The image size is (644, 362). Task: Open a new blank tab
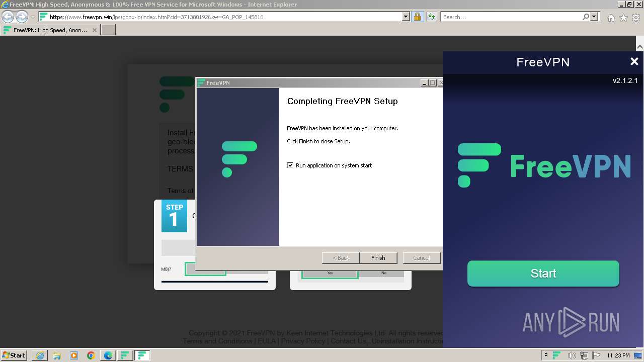pyautogui.click(x=108, y=30)
